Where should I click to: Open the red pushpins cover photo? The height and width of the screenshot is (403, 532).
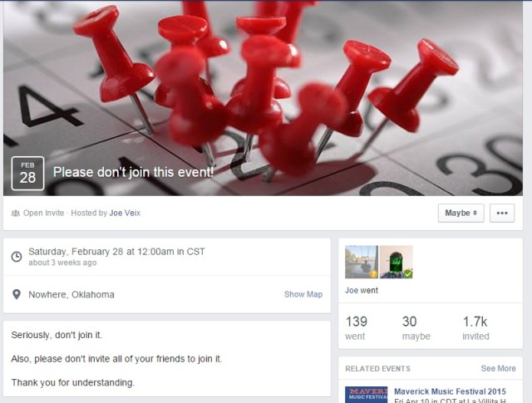(x=263, y=98)
